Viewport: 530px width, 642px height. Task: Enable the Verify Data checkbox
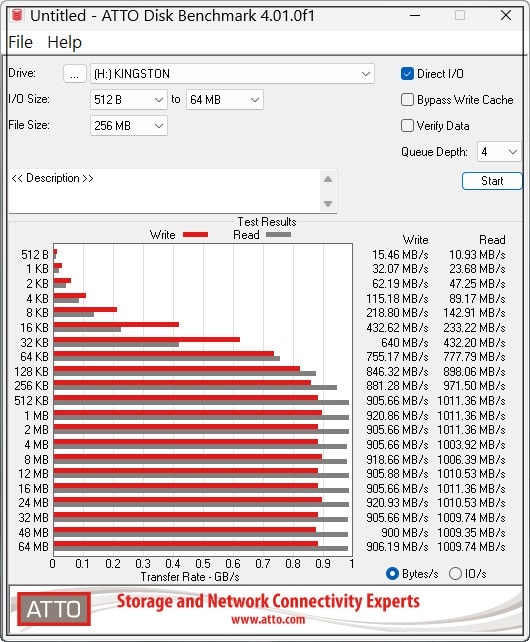coord(407,125)
